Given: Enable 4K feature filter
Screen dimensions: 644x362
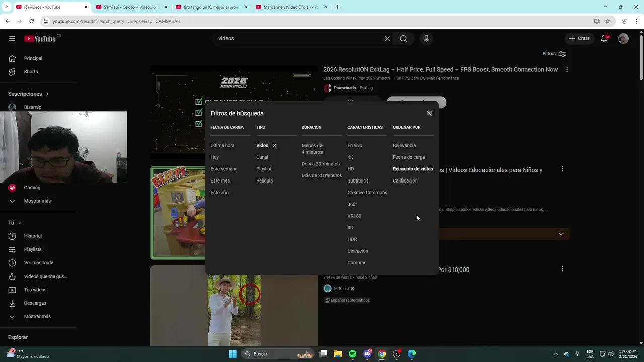Looking at the screenshot, I should [x=350, y=157].
